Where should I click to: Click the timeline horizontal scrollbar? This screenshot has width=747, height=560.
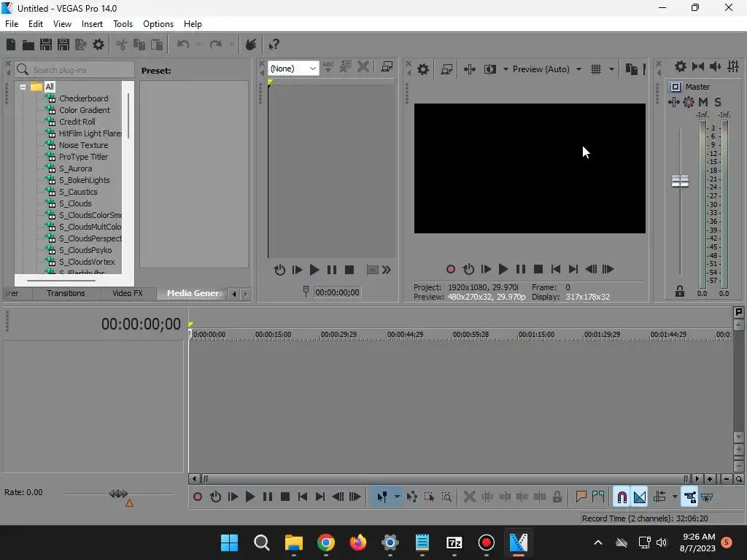445,478
